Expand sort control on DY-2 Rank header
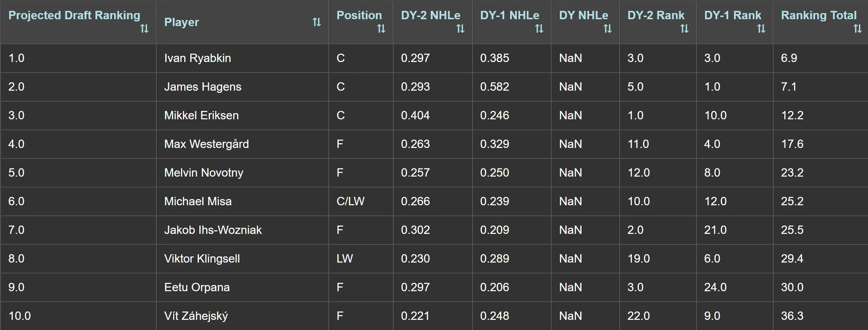Screen dimensions: 868x330 pos(684,29)
